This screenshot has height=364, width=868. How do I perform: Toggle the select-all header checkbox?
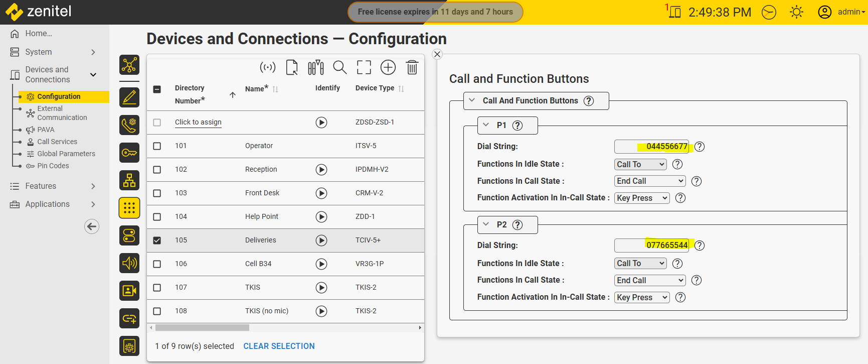point(157,89)
